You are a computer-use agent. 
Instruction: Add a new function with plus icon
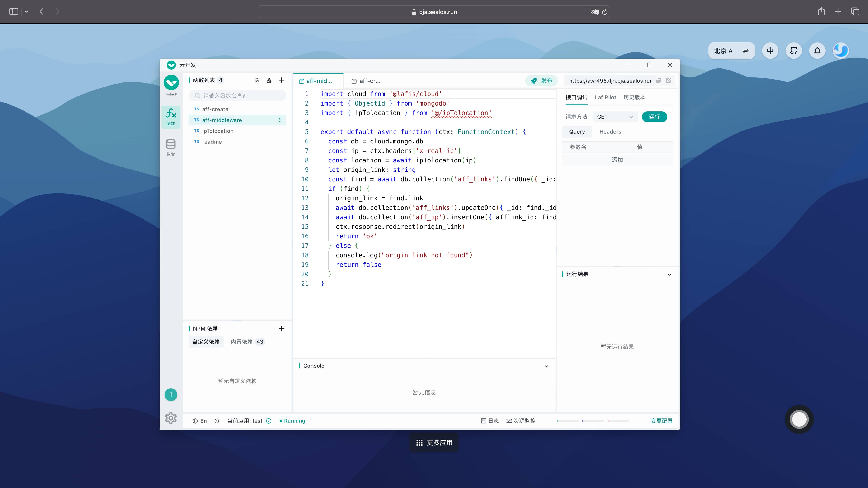[282, 80]
